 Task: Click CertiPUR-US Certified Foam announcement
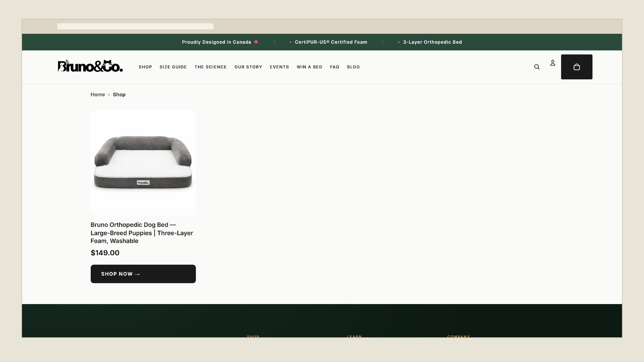pos(331,42)
